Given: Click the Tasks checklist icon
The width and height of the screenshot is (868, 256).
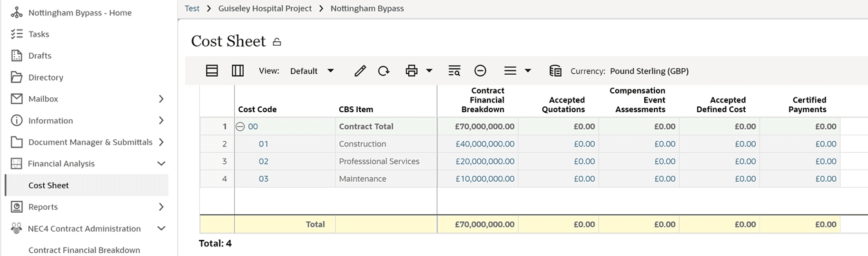Looking at the screenshot, I should point(17,34).
